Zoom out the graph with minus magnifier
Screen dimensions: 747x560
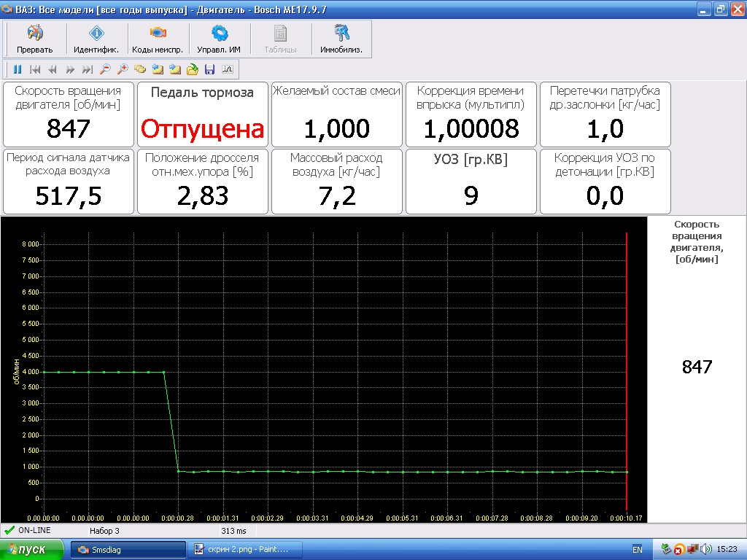tap(105, 69)
